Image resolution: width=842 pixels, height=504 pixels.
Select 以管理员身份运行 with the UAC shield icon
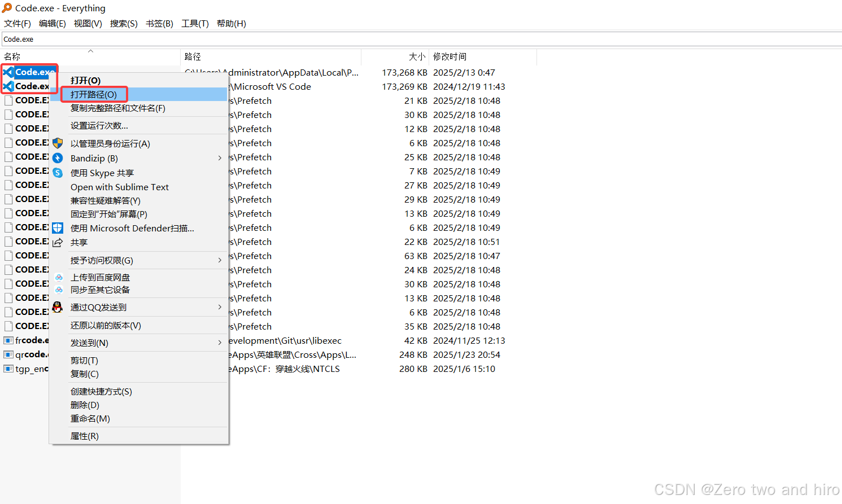click(57, 143)
